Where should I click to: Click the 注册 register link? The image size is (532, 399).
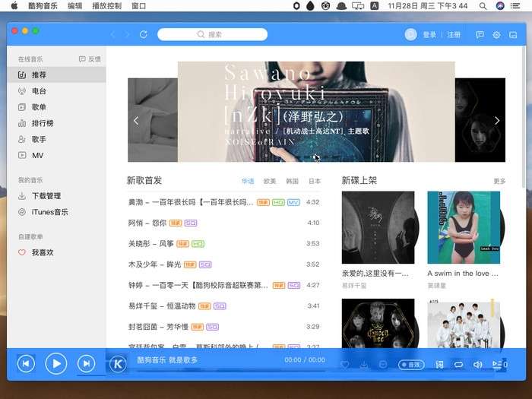pos(454,35)
